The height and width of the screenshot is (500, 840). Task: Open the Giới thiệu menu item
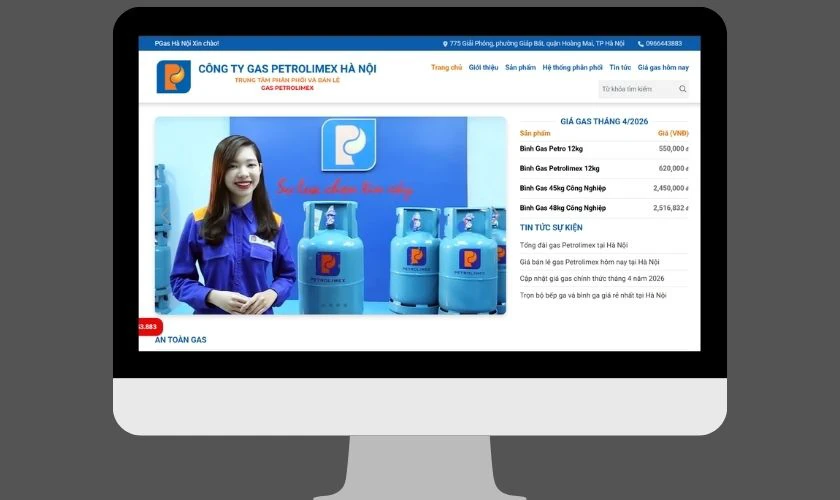coord(483,68)
